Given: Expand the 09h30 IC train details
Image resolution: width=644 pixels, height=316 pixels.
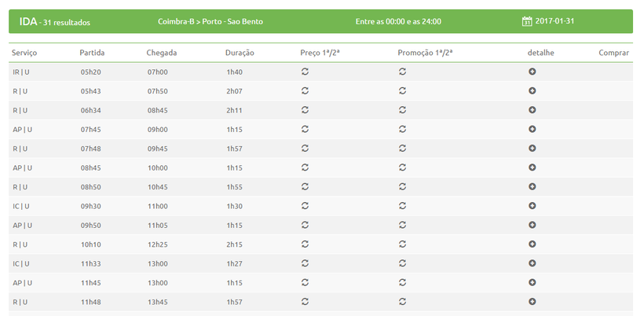Looking at the screenshot, I should [532, 206].
